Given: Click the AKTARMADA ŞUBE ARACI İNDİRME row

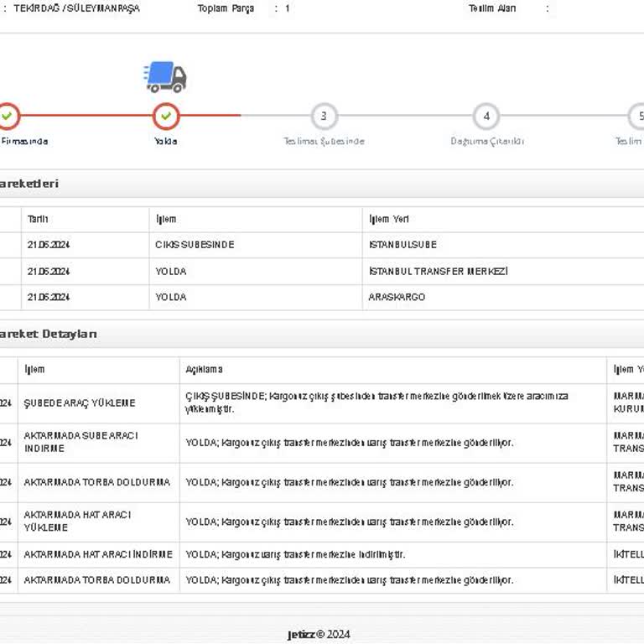Looking at the screenshot, I should [322, 443].
